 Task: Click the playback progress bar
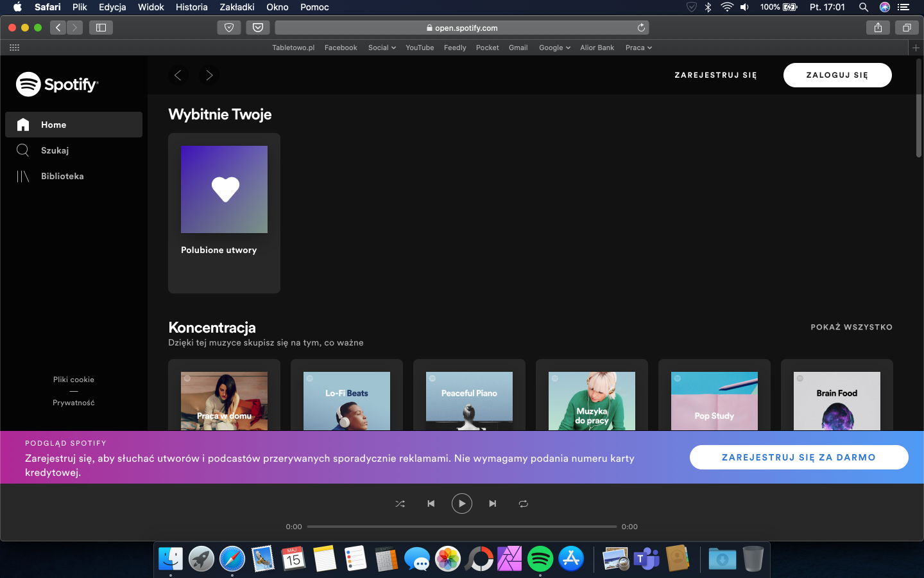(462, 527)
